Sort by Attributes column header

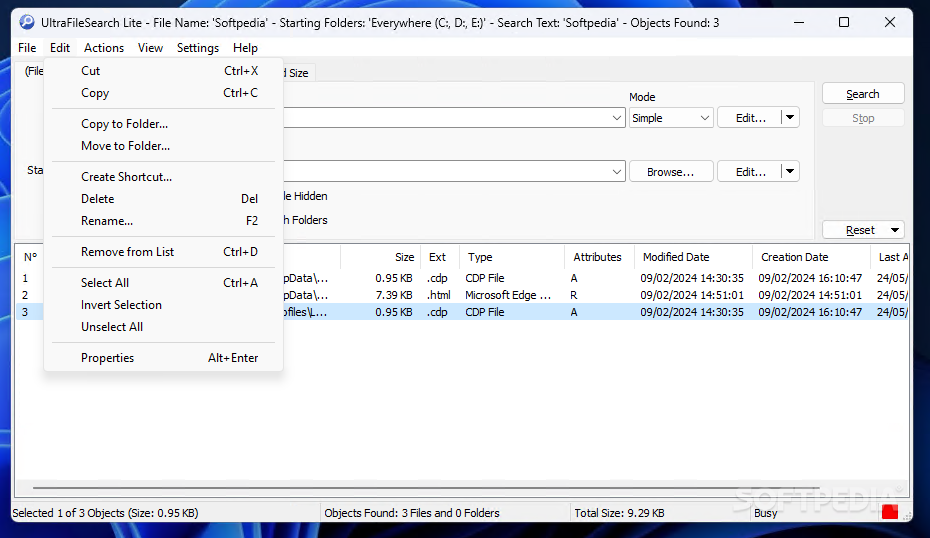click(599, 257)
